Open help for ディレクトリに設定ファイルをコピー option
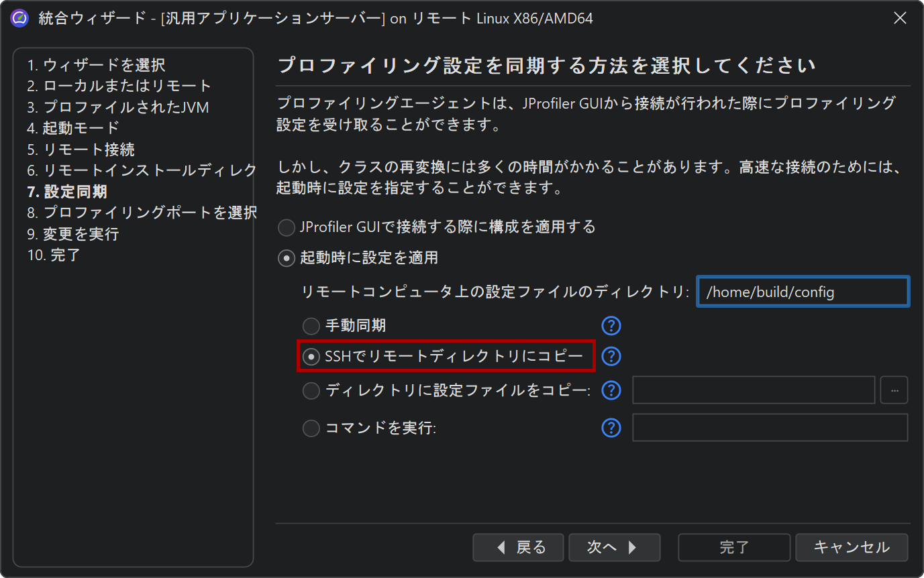924x578 pixels. point(611,390)
